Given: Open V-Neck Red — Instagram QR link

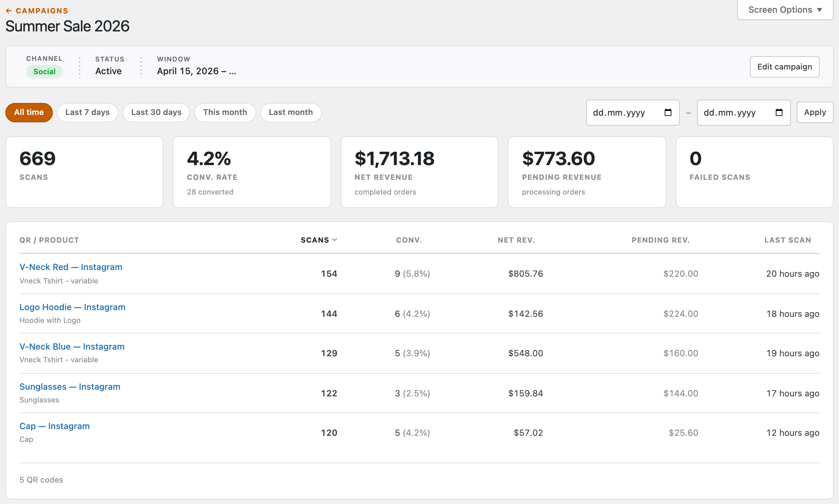Looking at the screenshot, I should pyautogui.click(x=71, y=267).
